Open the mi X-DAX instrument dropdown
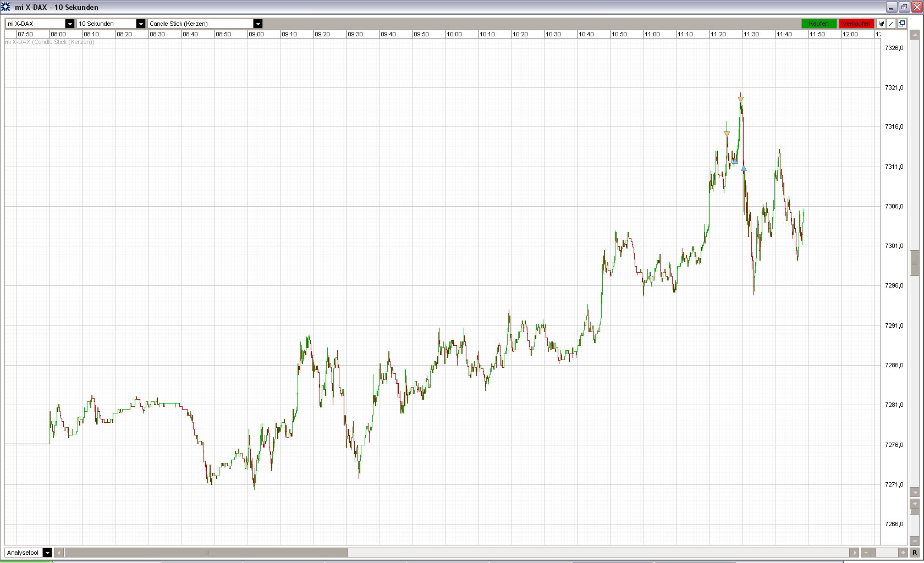Viewport: 924px width, 563px height. point(70,24)
